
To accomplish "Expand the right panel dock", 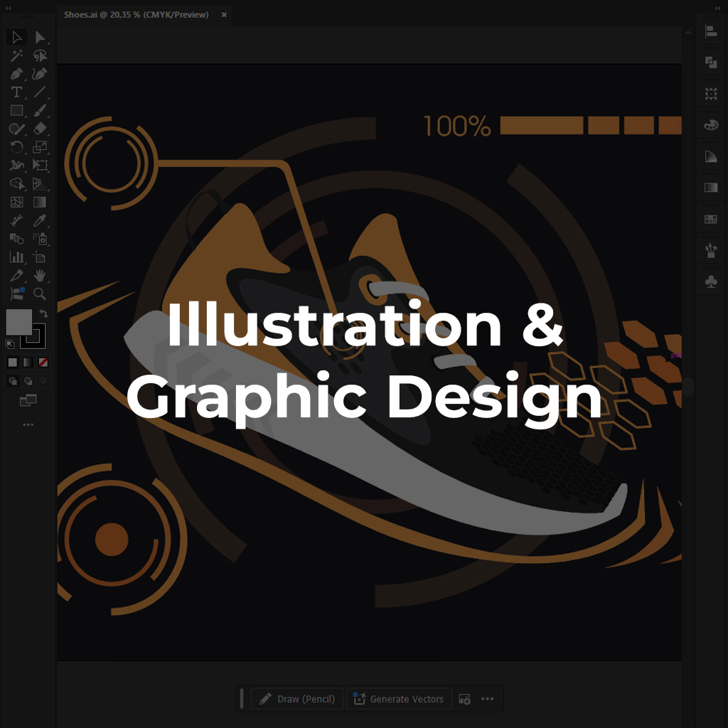I will point(718,8).
